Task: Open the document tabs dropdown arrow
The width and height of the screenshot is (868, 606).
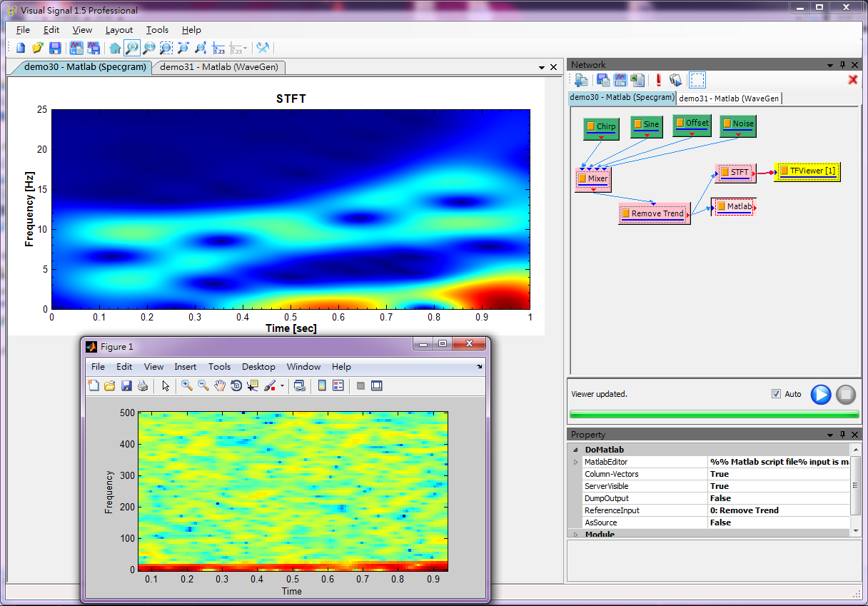Action: pyautogui.click(x=542, y=67)
